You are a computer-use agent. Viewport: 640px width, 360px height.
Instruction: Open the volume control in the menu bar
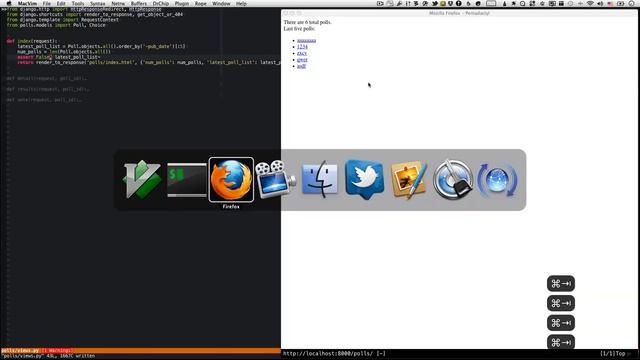(x=600, y=3)
